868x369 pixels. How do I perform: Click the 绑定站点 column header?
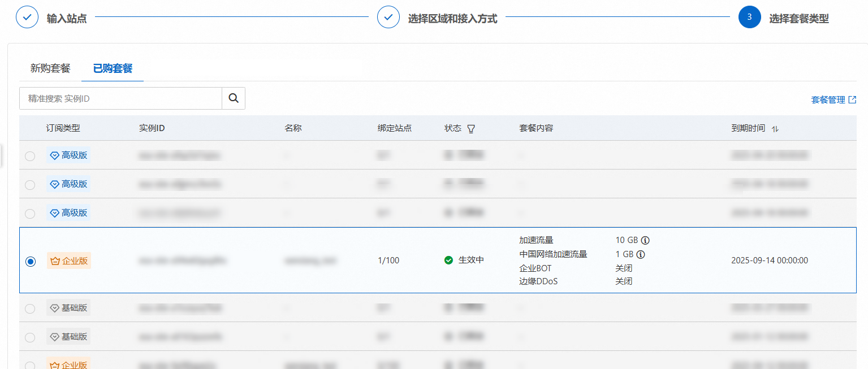click(x=395, y=128)
